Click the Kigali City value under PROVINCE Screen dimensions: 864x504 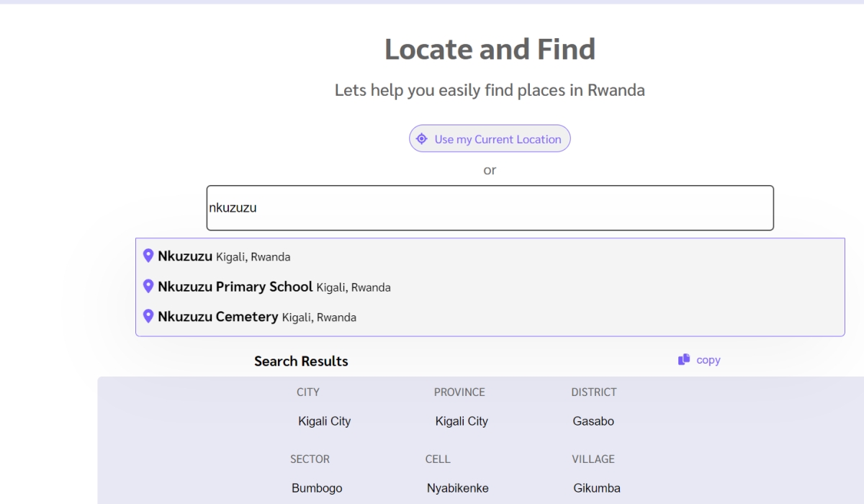462,421
